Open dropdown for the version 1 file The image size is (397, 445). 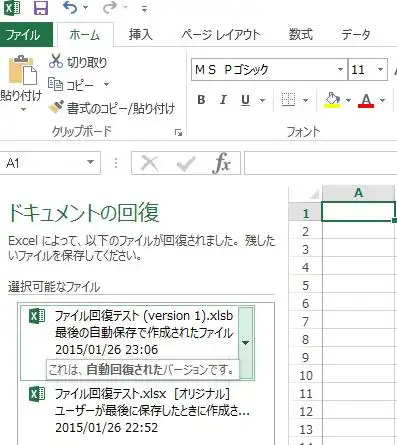(246, 343)
